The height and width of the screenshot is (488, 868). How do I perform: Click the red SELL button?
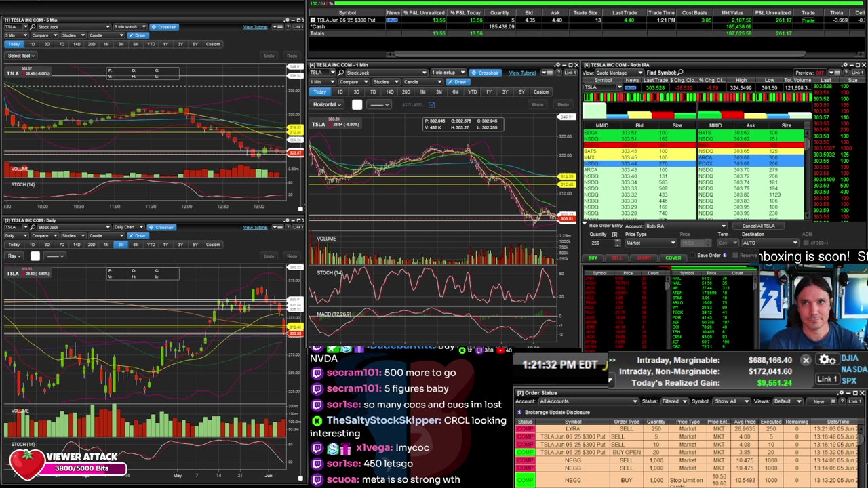point(616,258)
